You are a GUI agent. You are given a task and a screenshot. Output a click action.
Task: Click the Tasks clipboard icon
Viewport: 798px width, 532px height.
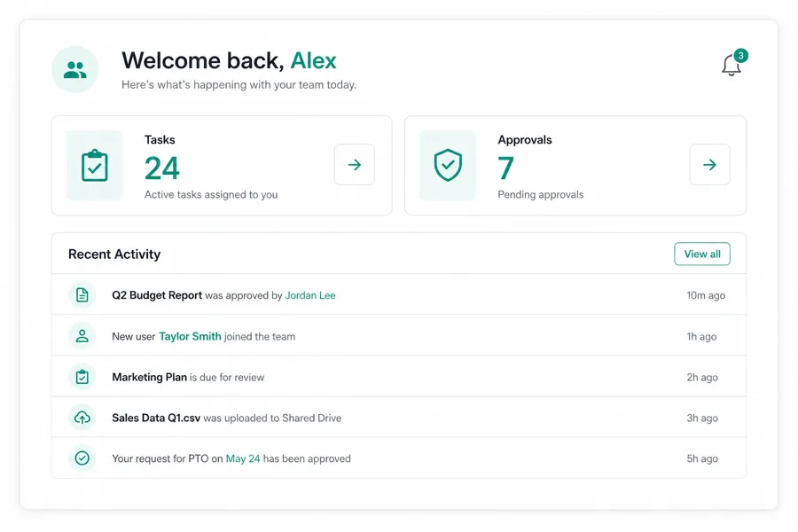[x=95, y=166]
